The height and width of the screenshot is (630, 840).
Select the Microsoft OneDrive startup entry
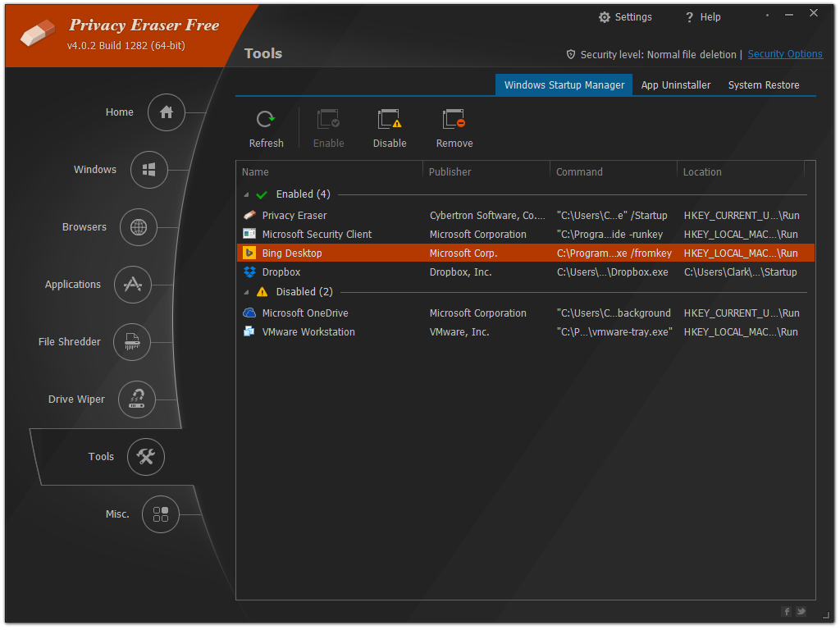point(304,313)
